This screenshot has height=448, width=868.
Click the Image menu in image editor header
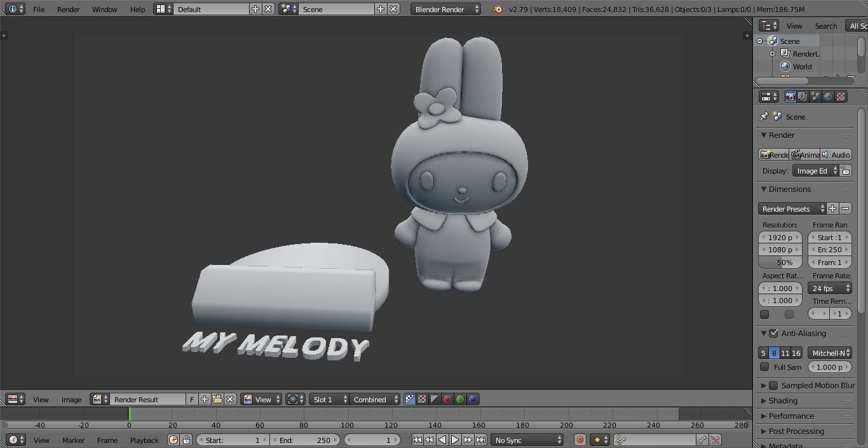coord(71,399)
